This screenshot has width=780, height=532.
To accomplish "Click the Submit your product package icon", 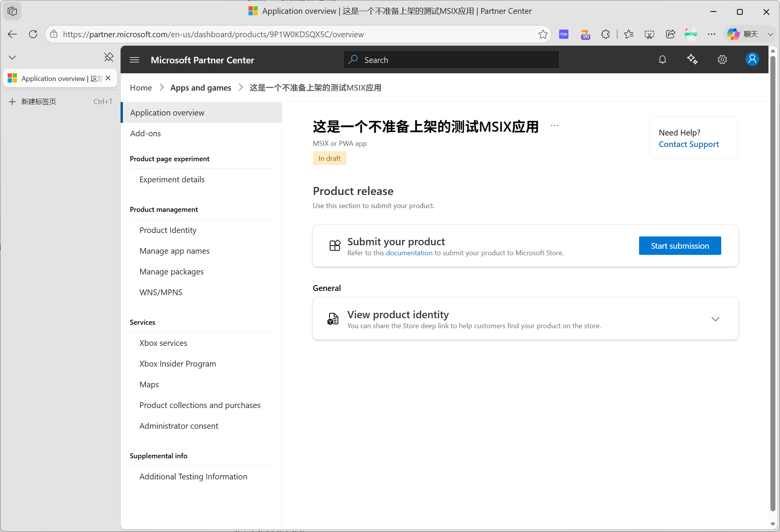I will pos(335,245).
